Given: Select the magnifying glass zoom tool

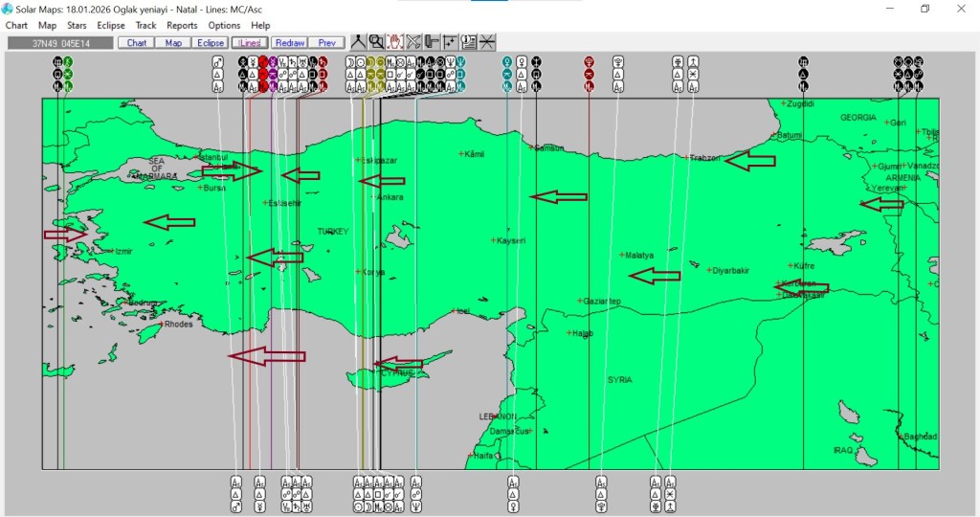Looking at the screenshot, I should click(x=376, y=41).
